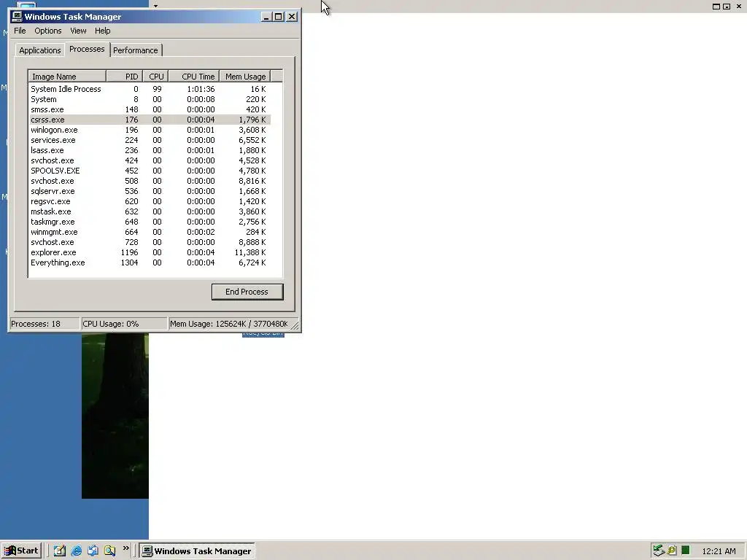This screenshot has width=747, height=560.
Task: Close the background window with its X
Action: click(x=738, y=6)
